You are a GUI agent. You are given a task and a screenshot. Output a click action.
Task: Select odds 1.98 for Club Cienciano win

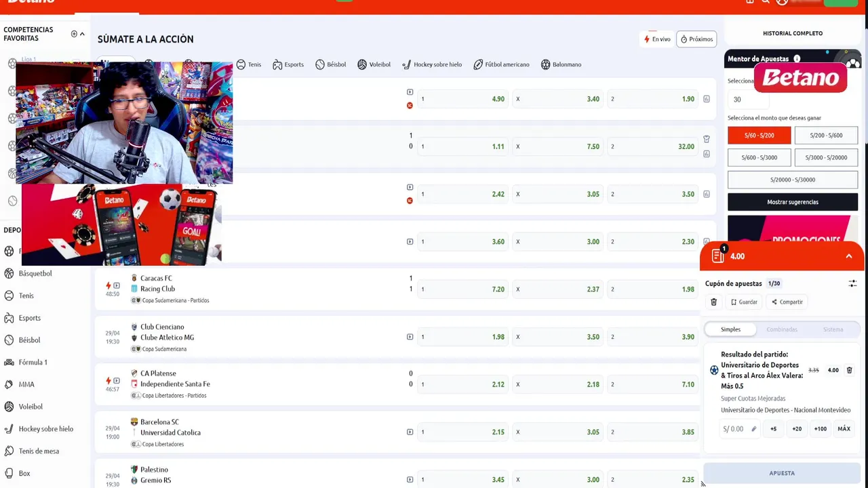point(462,337)
